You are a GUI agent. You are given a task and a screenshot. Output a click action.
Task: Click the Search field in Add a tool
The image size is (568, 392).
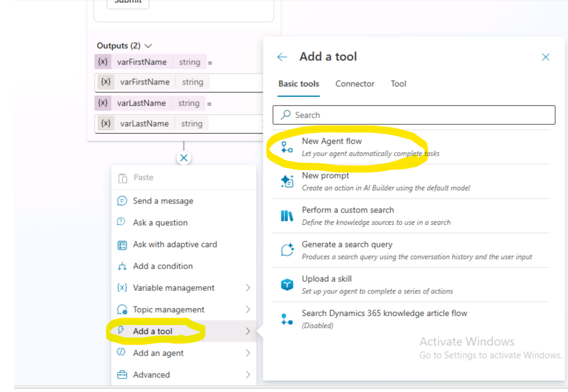[414, 115]
